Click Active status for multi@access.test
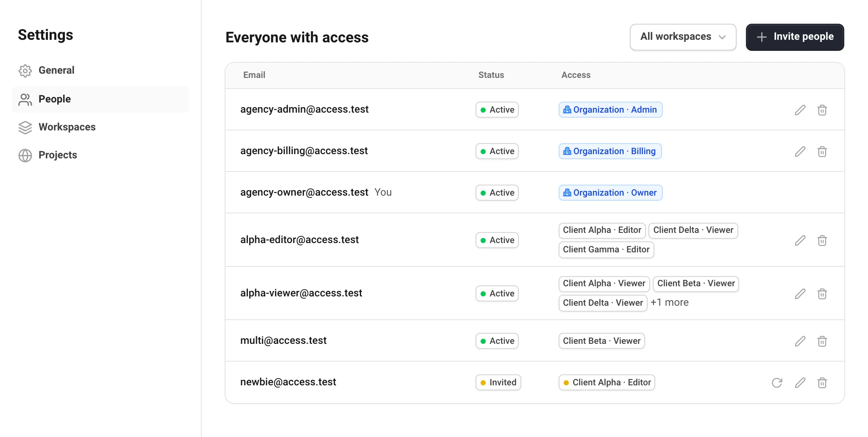The height and width of the screenshot is (437, 868). coord(497,341)
